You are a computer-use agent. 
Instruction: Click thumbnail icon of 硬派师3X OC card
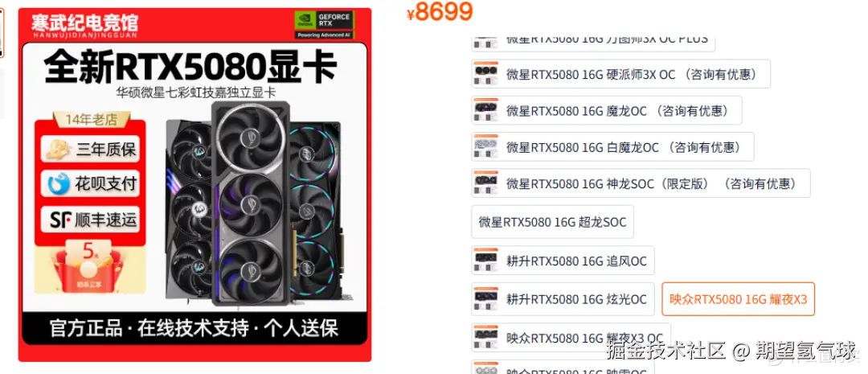(x=485, y=74)
